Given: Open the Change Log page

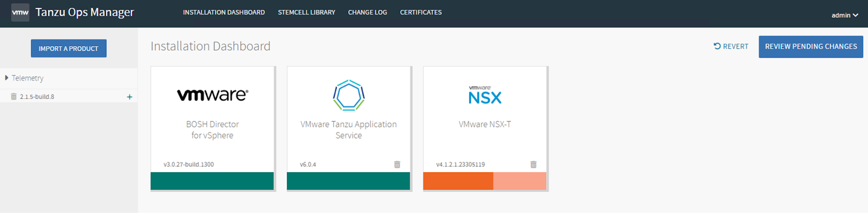Looking at the screenshot, I should pyautogui.click(x=367, y=12).
